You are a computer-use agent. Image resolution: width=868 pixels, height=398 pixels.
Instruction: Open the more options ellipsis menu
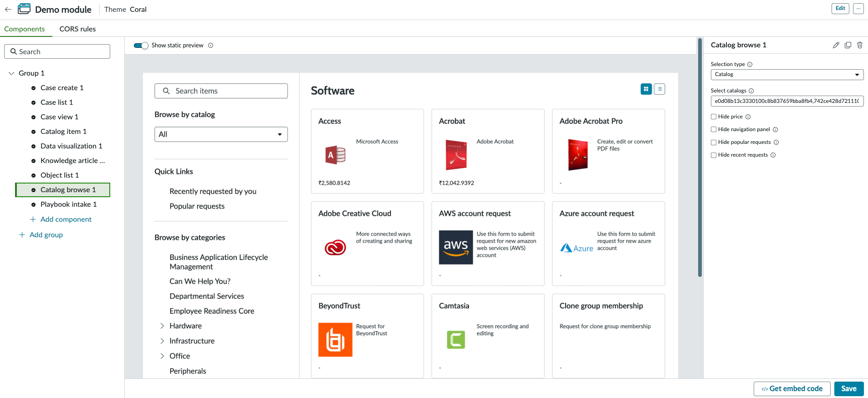pyautogui.click(x=858, y=9)
